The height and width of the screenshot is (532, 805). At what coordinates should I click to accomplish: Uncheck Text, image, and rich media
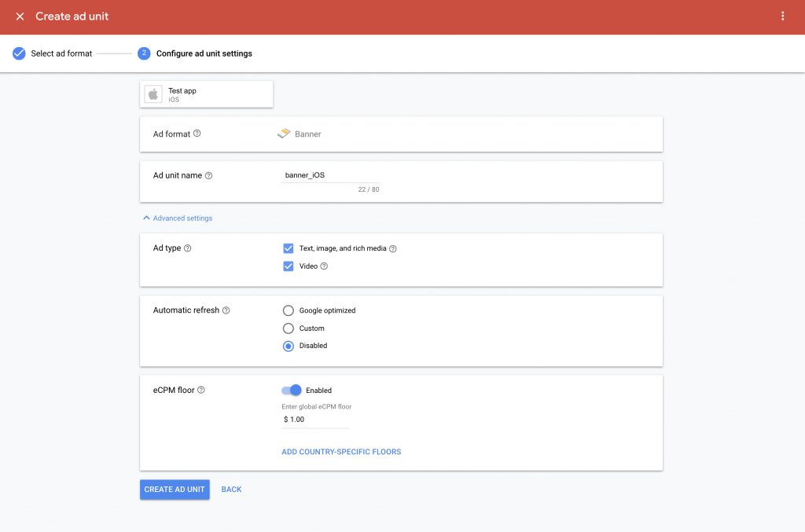point(289,248)
